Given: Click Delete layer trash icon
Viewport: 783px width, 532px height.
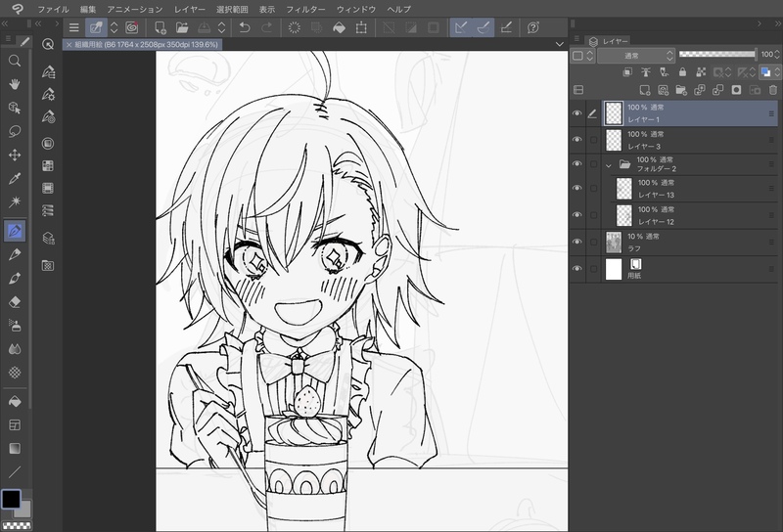Looking at the screenshot, I should [x=773, y=90].
